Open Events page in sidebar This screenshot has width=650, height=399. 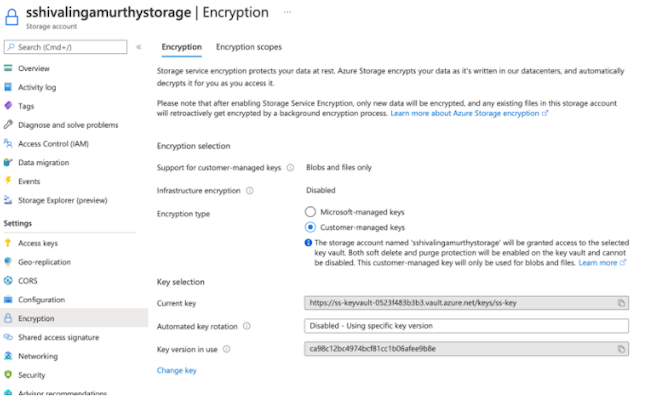(x=29, y=181)
